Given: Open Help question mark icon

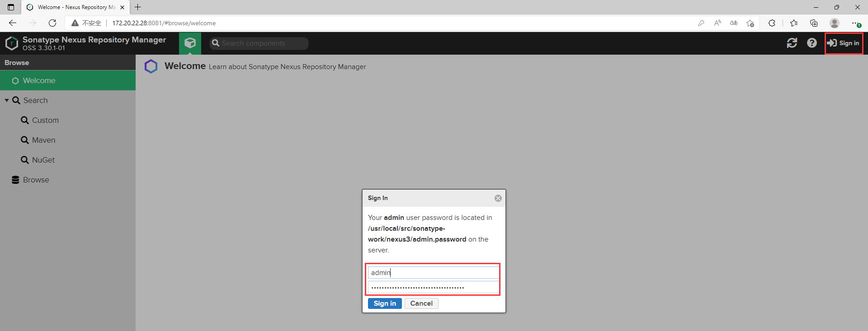Looking at the screenshot, I should point(812,43).
